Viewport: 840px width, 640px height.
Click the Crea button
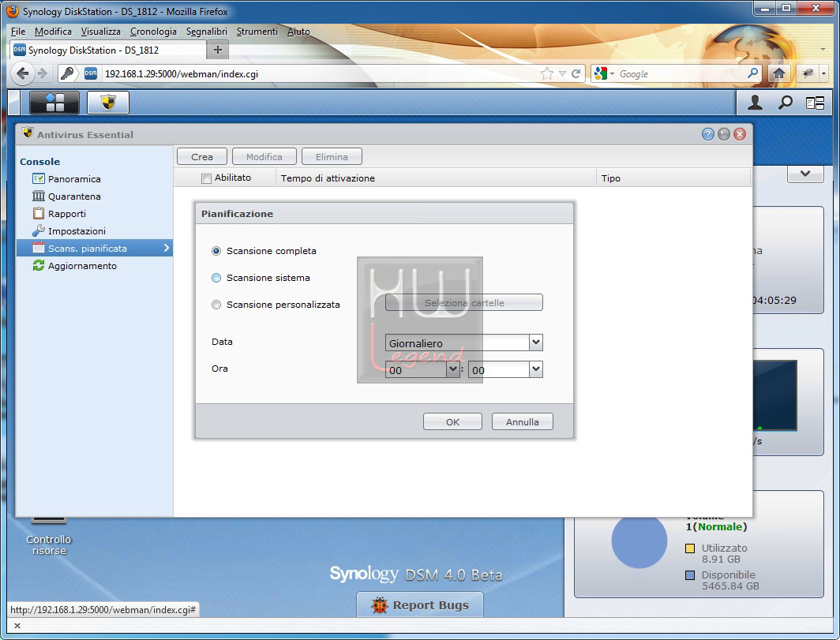tap(202, 157)
